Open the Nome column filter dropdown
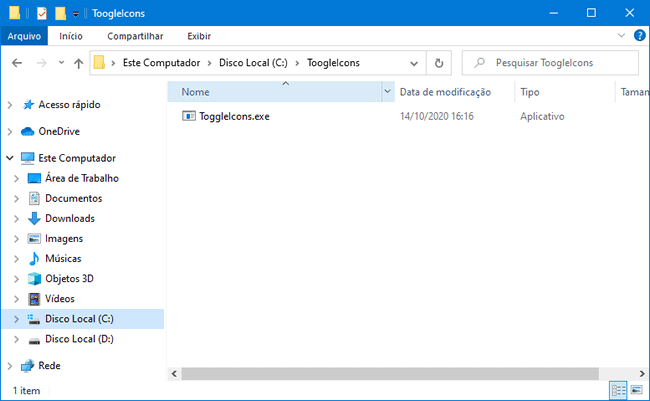650x401 pixels. tap(388, 92)
